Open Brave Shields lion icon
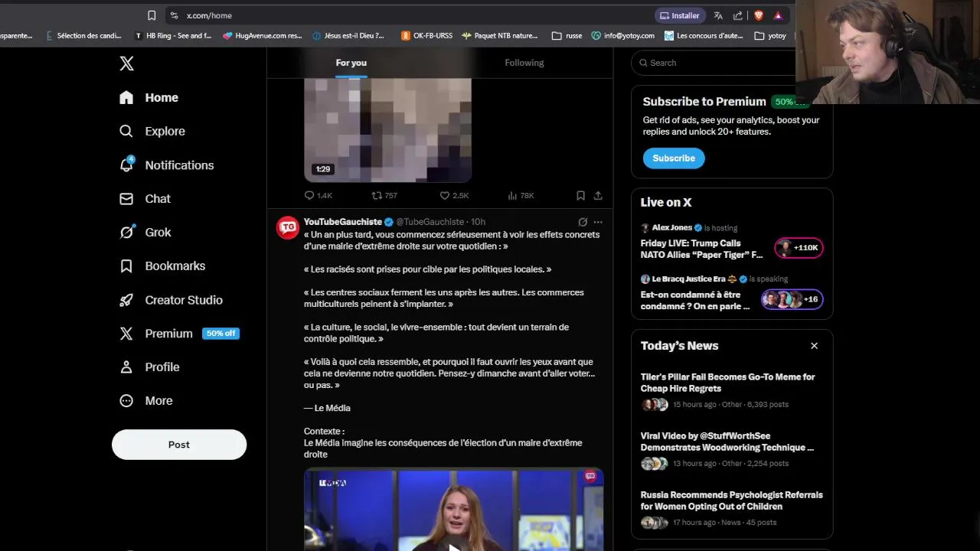980x551 pixels. (759, 15)
